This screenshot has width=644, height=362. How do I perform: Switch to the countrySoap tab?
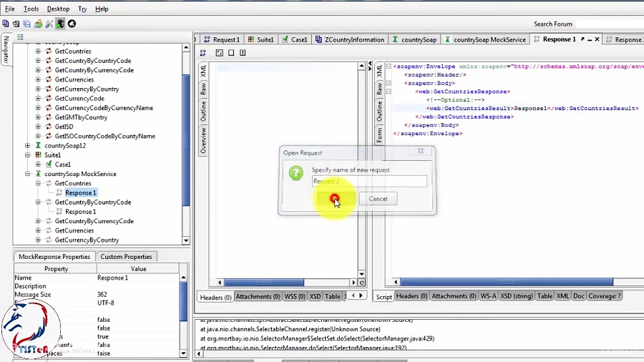414,39
